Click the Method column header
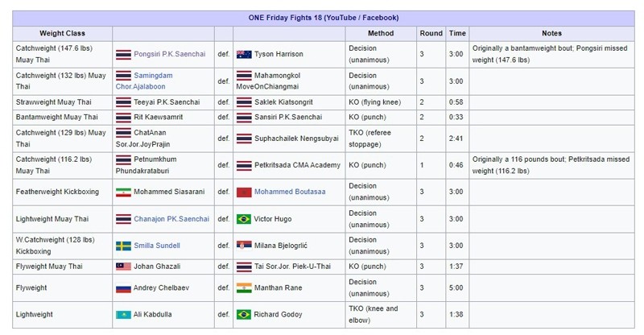This screenshot has height=335, width=644. click(x=381, y=33)
